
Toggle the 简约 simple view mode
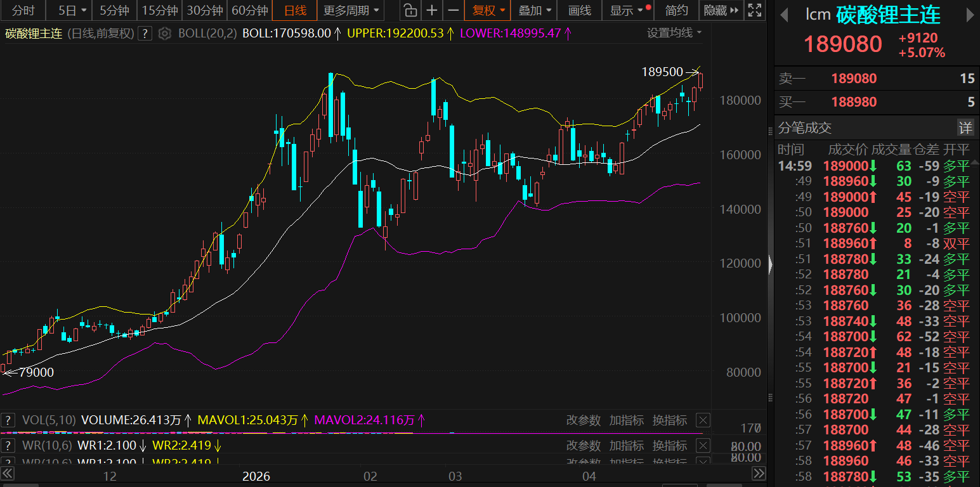pos(676,10)
